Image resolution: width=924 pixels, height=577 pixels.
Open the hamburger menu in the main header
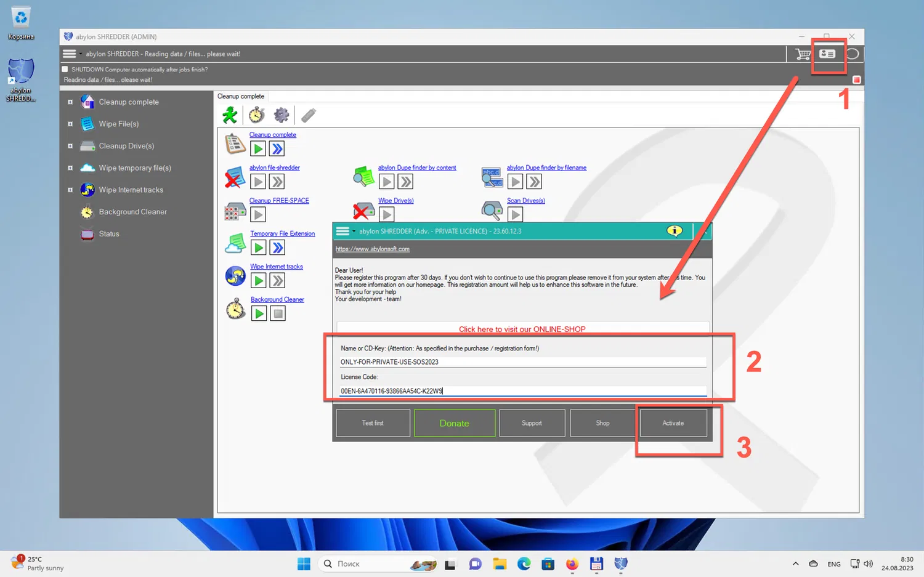(x=70, y=54)
